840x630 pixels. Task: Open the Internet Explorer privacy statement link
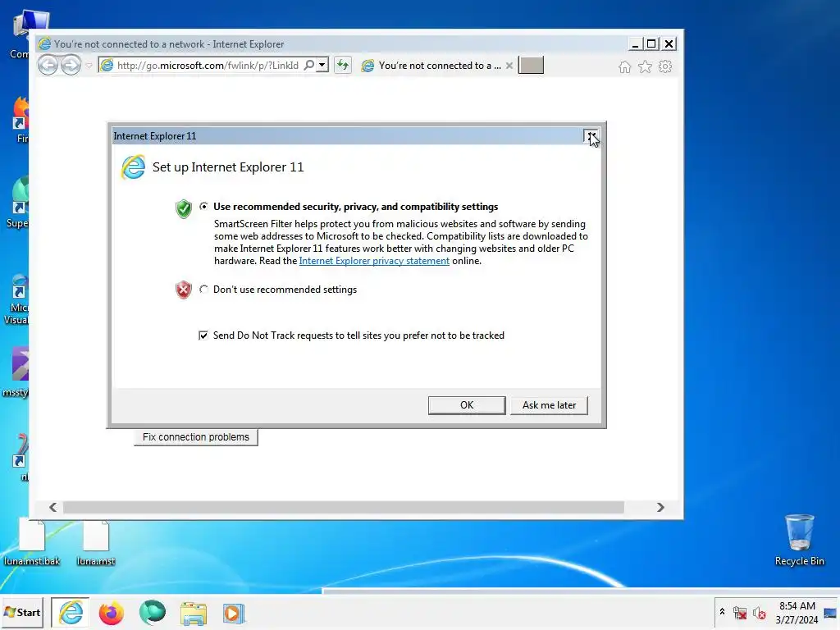374,261
